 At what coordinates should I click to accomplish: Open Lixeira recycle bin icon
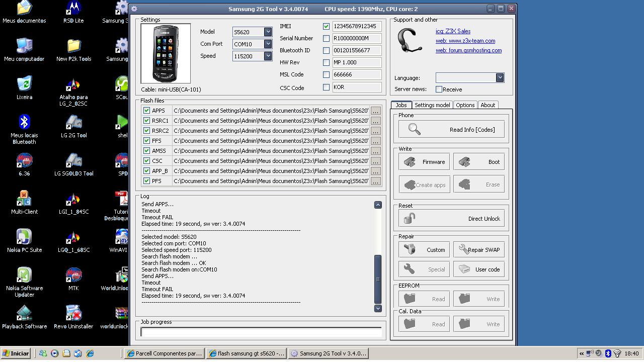(24, 88)
